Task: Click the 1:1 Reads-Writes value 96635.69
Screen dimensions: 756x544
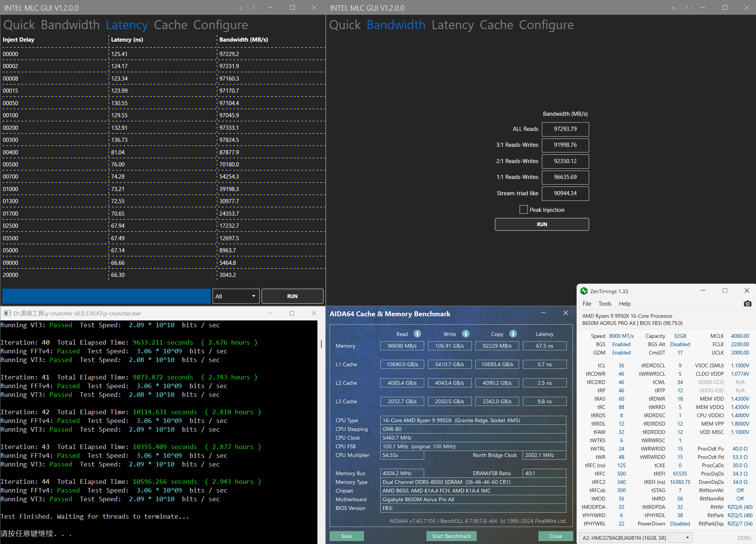Action: [x=565, y=177]
